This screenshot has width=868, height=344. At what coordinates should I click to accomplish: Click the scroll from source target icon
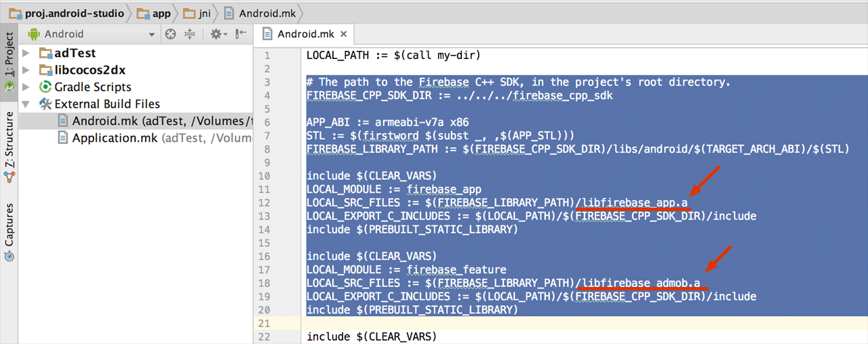170,34
